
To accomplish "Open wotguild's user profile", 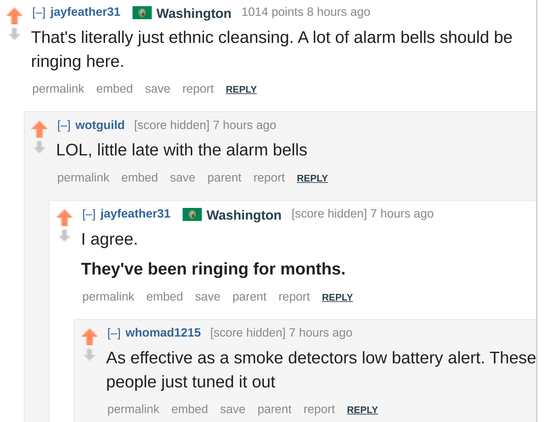I will [100, 125].
